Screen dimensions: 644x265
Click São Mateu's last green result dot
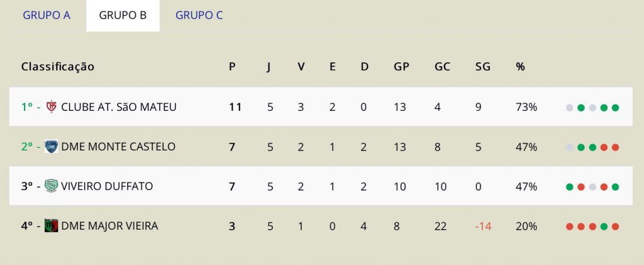[615, 108]
